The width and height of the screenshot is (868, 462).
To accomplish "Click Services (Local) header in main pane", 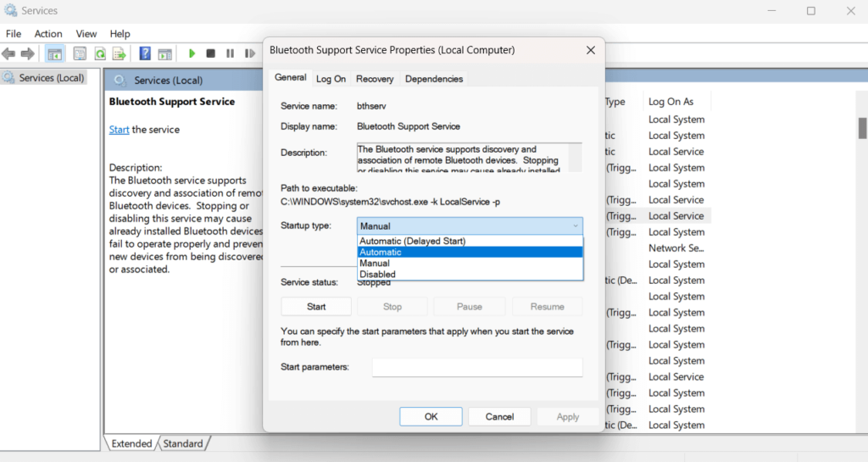I will click(x=169, y=81).
